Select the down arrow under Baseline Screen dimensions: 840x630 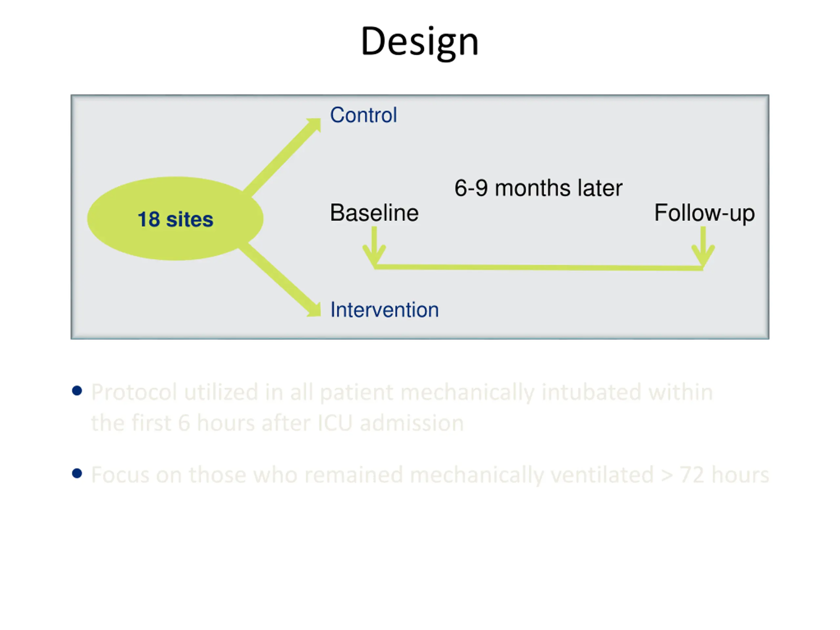pos(374,247)
